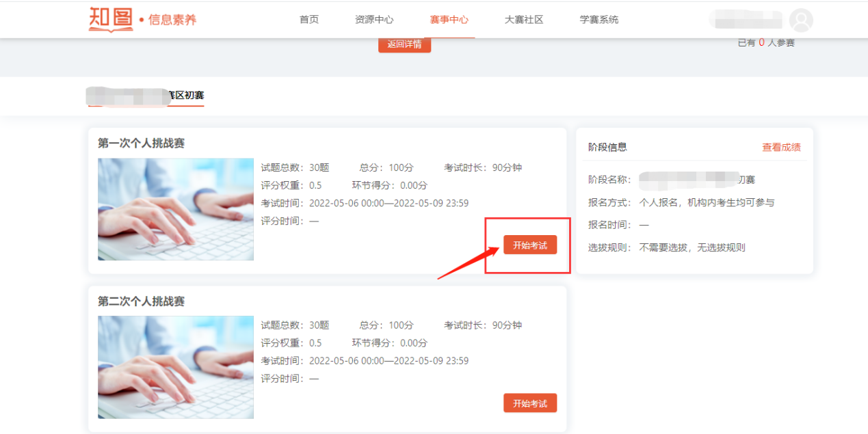
Task: Select the 赛事中心 navigation tab
Action: [449, 20]
